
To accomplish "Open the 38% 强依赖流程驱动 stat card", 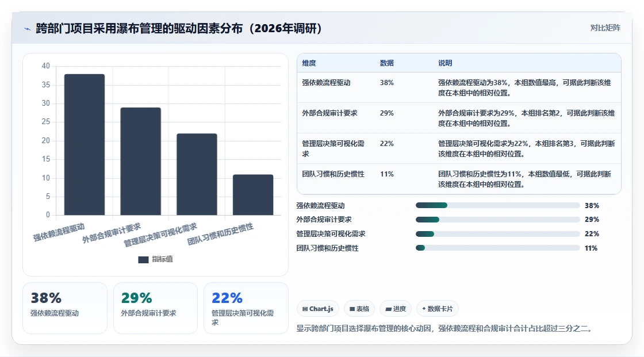I will 65,308.
